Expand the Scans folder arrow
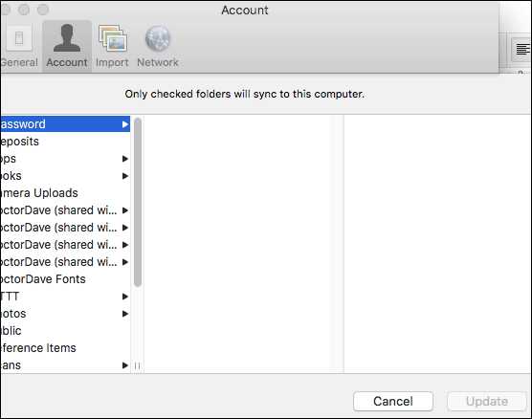Image resolution: width=532 pixels, height=419 pixels. (x=125, y=365)
